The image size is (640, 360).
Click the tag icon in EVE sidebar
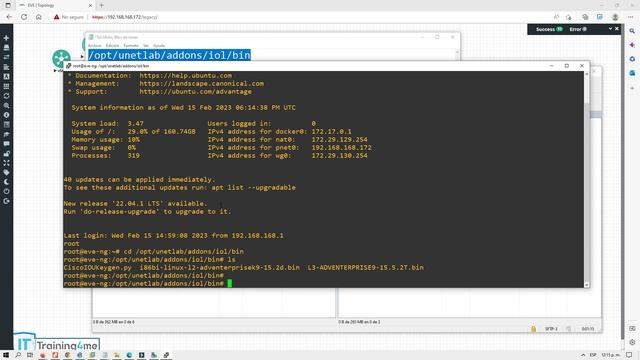coord(6,173)
